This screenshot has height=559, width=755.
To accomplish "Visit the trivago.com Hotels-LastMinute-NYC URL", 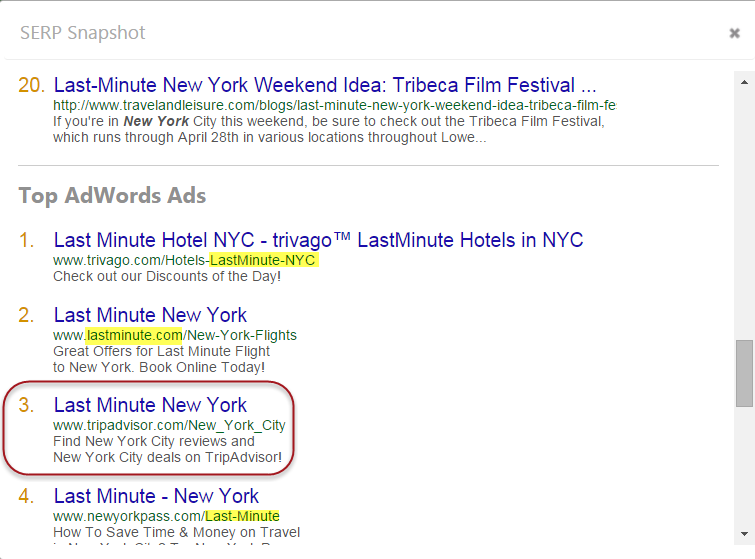I will click(x=184, y=260).
